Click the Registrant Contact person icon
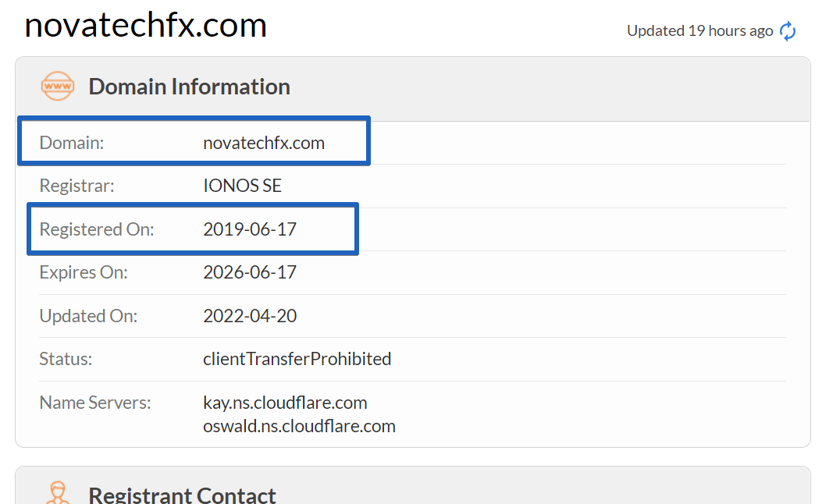This screenshot has height=504, width=822. pos(57,492)
